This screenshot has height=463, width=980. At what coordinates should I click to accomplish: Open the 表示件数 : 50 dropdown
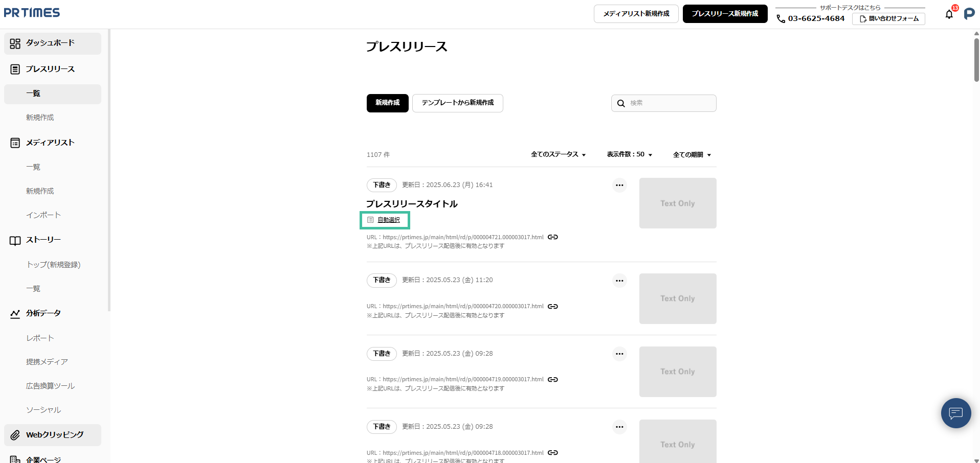click(x=629, y=154)
